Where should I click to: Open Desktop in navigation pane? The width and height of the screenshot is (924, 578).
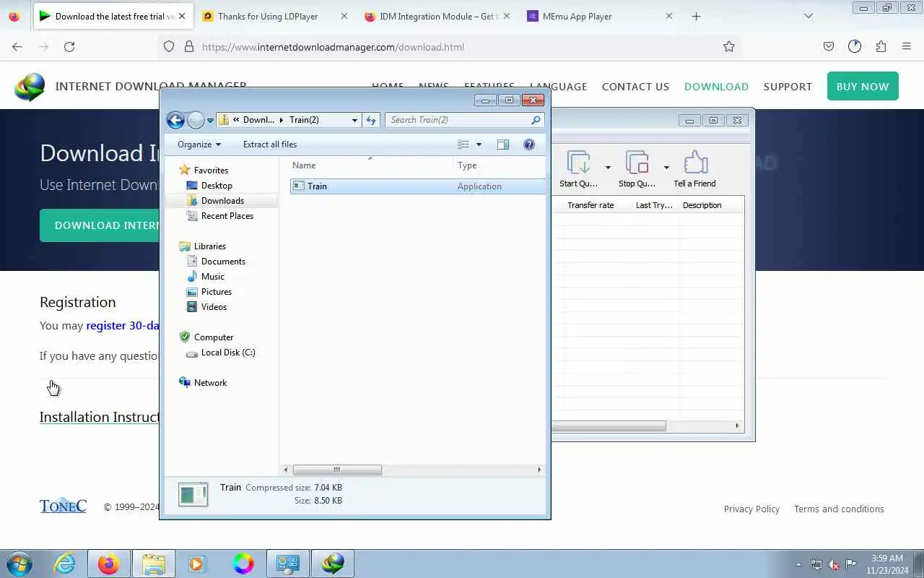tap(217, 186)
